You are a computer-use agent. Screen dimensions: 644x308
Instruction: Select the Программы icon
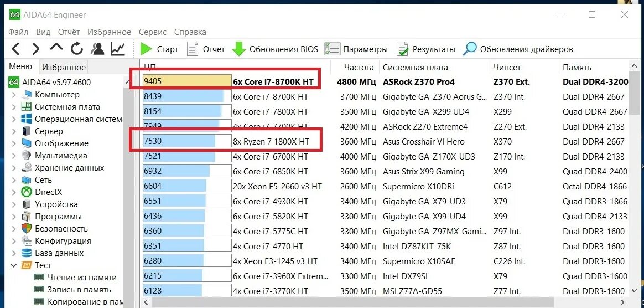[x=27, y=216]
